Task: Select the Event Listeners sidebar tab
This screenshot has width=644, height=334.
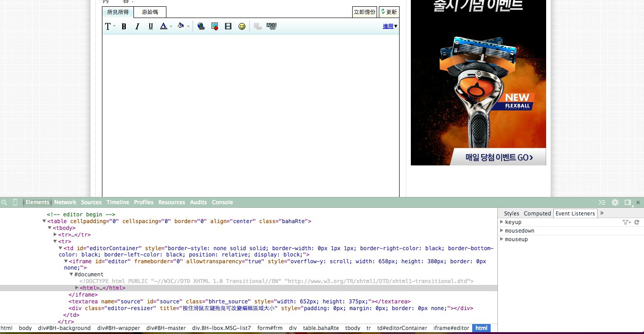Action: pos(575,214)
